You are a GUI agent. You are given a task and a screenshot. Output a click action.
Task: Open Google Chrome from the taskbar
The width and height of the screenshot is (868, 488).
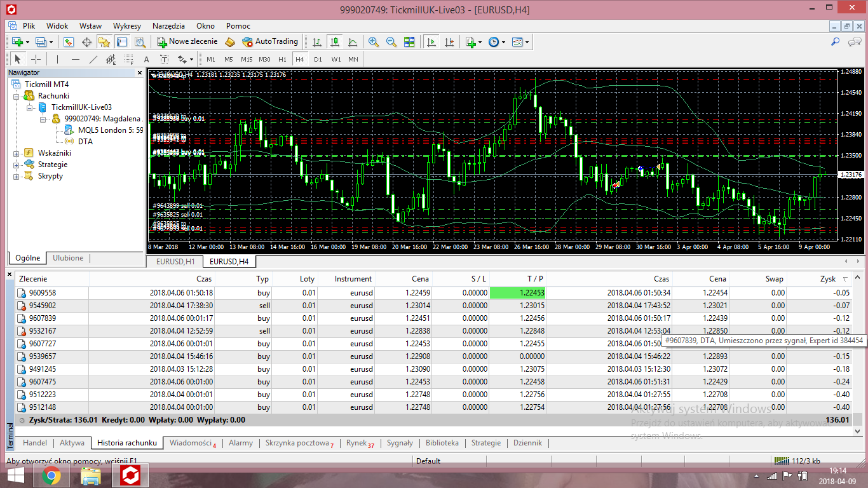pos(51,475)
